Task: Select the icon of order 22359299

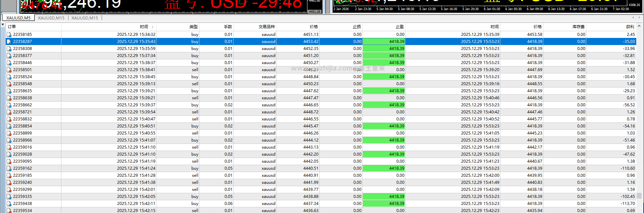Action: (x=9, y=190)
